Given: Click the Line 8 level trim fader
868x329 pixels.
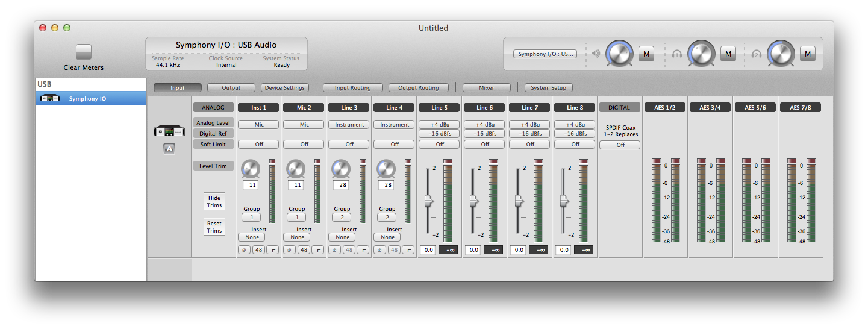Looking at the screenshot, I should pos(564,201).
